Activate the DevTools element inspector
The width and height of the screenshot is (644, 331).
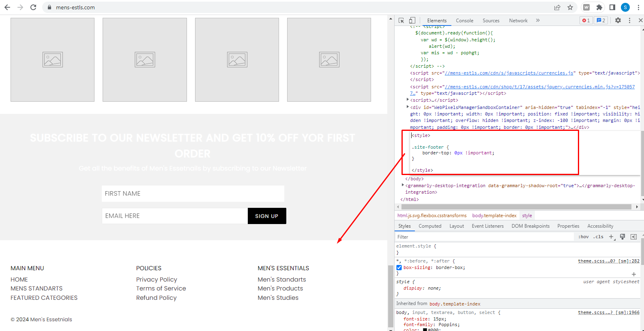401,20
